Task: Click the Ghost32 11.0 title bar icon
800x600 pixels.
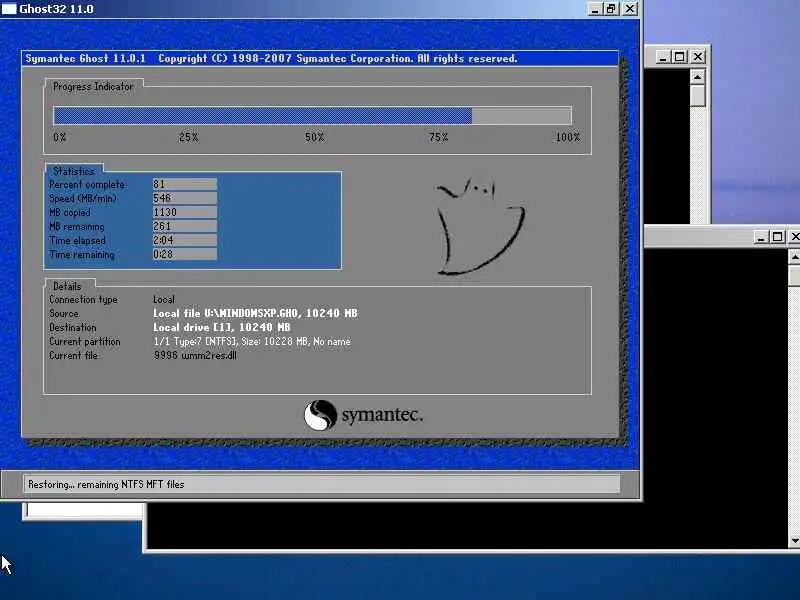Action: coord(9,9)
